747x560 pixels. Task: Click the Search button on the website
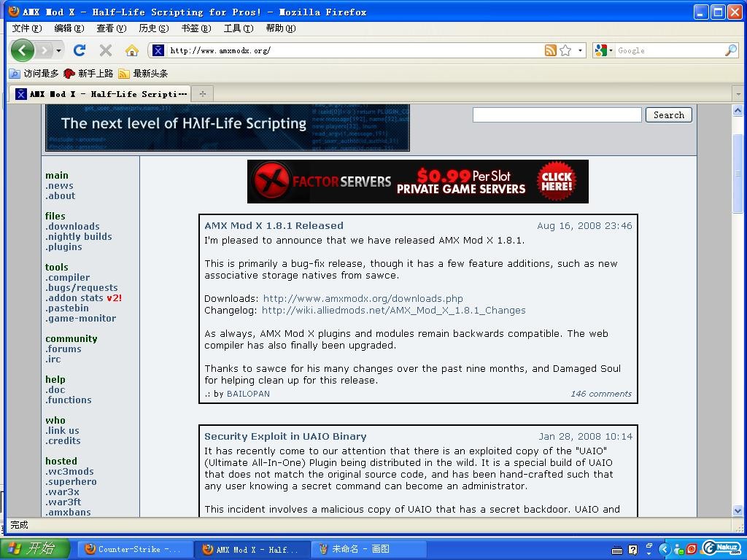coord(668,115)
